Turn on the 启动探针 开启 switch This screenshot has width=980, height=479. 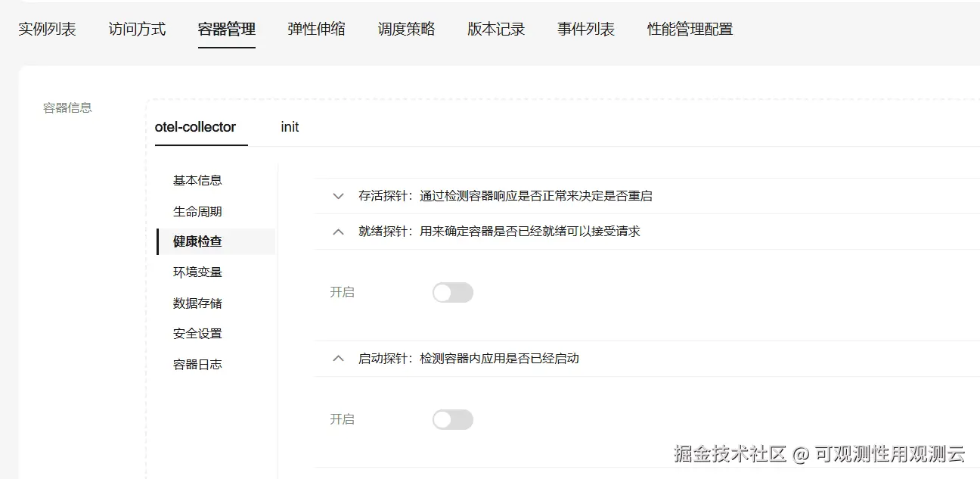pos(452,420)
